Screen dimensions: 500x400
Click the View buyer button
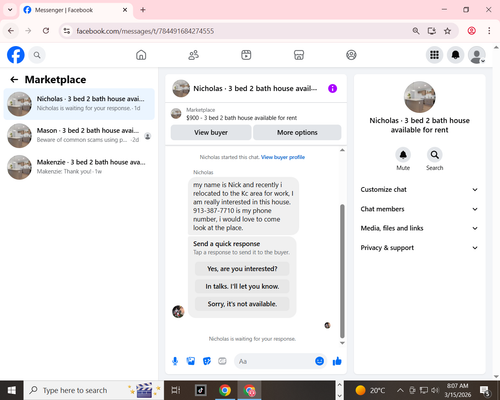(211, 132)
